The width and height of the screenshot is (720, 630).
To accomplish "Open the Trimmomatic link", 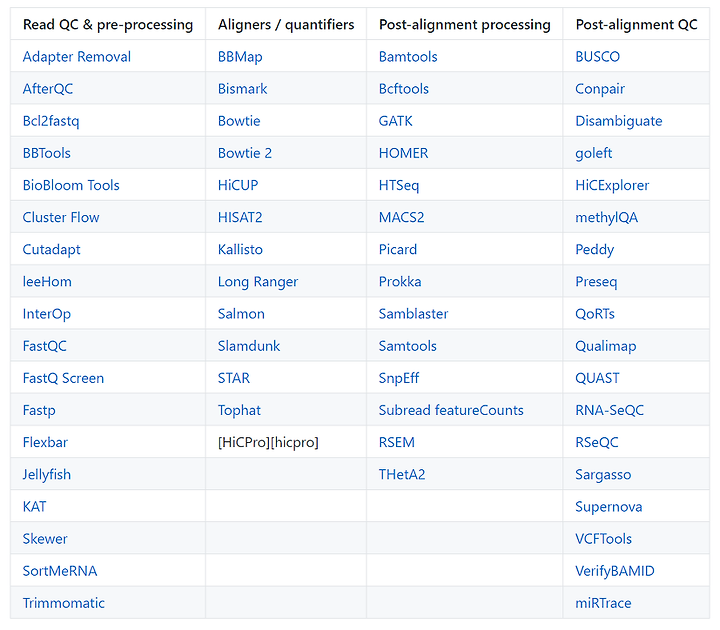I will tap(64, 603).
